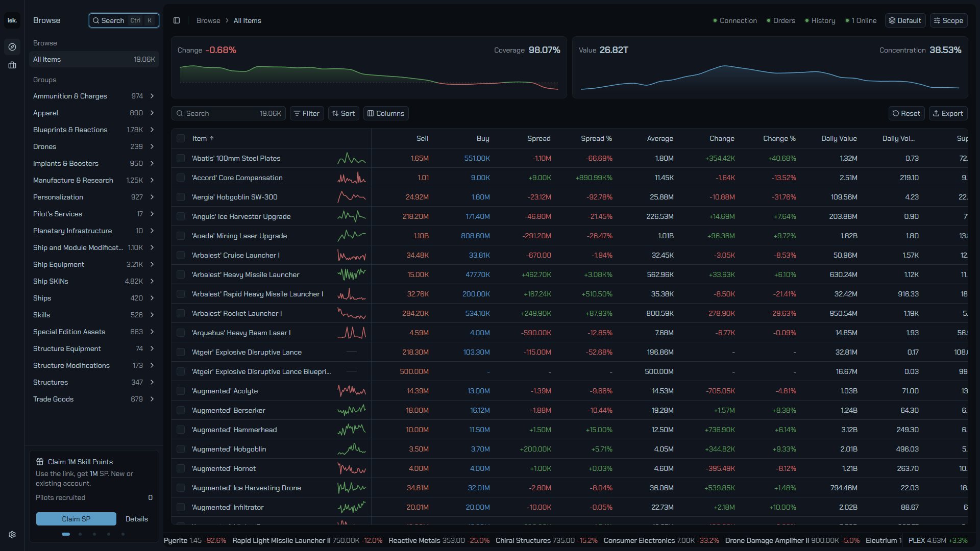Expand the Skills group
The height and width of the screenshot is (551, 980).
coord(152,315)
